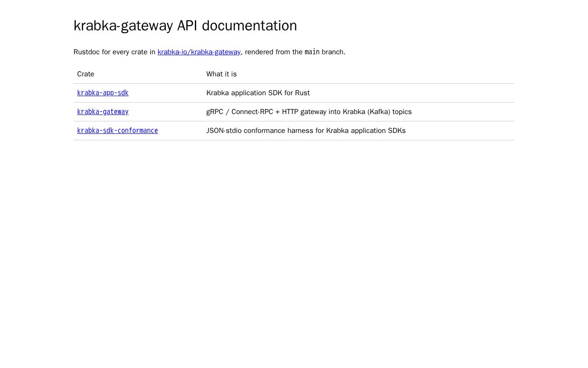Click the 'JSON-stdio conformance harness' description
This screenshot has width=588, height=368.
click(306, 131)
